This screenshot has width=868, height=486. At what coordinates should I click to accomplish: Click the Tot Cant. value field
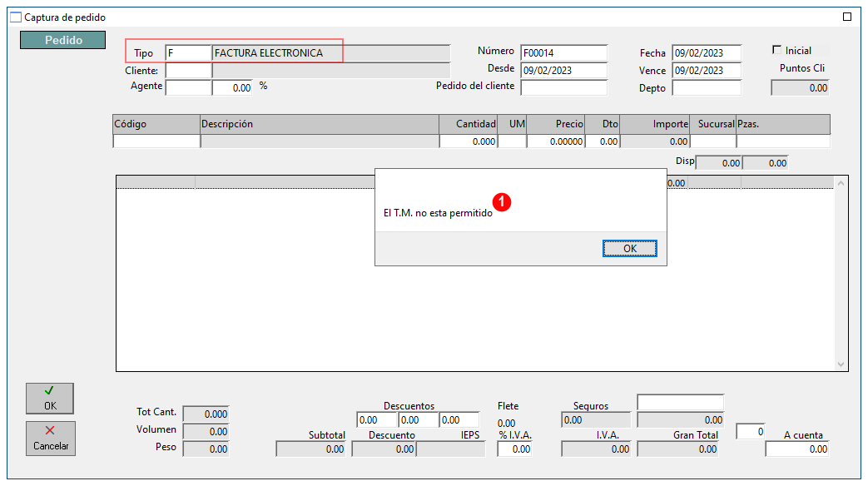[x=206, y=414]
